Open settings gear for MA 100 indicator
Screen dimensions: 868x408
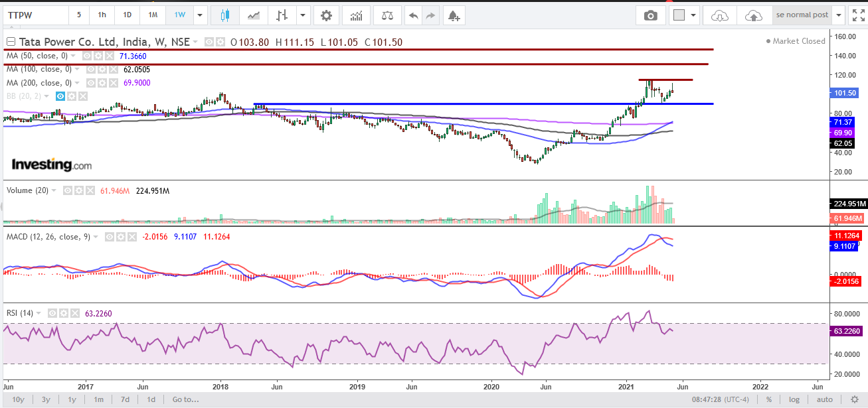(x=102, y=69)
